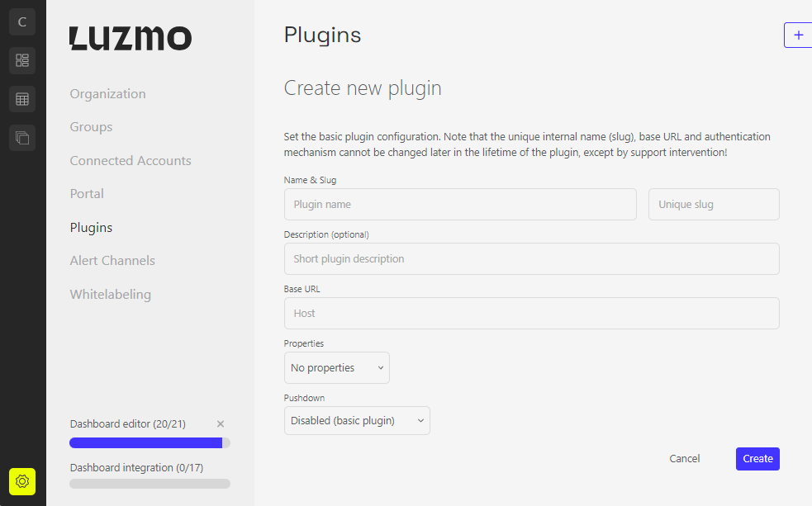Click the Host field under Base URL
812x506 pixels.
click(531, 313)
